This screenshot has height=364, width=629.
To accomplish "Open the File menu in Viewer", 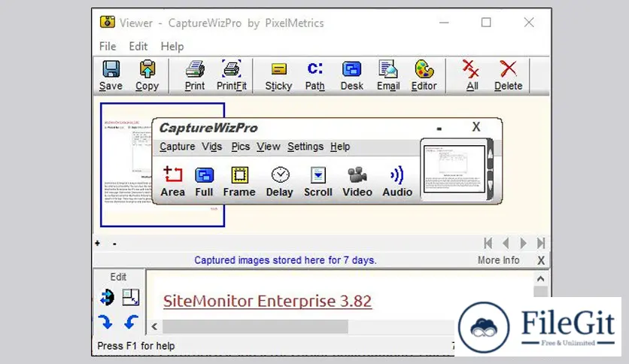I will (x=108, y=47).
